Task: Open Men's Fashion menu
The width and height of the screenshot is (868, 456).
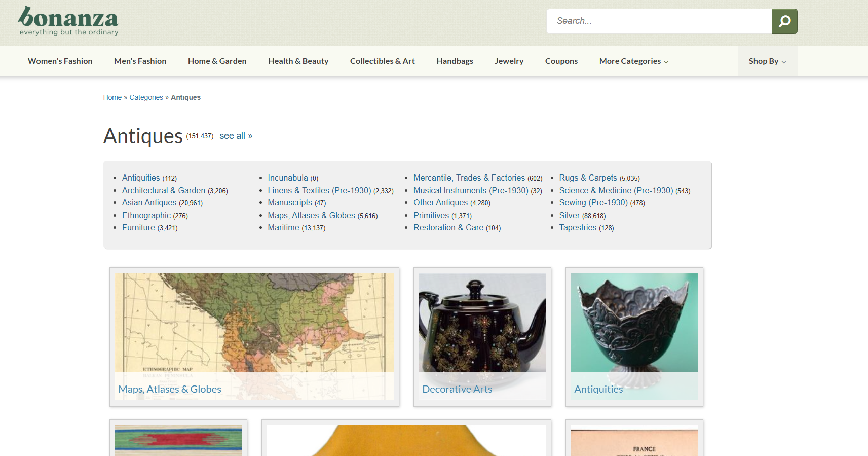Action: tap(140, 61)
